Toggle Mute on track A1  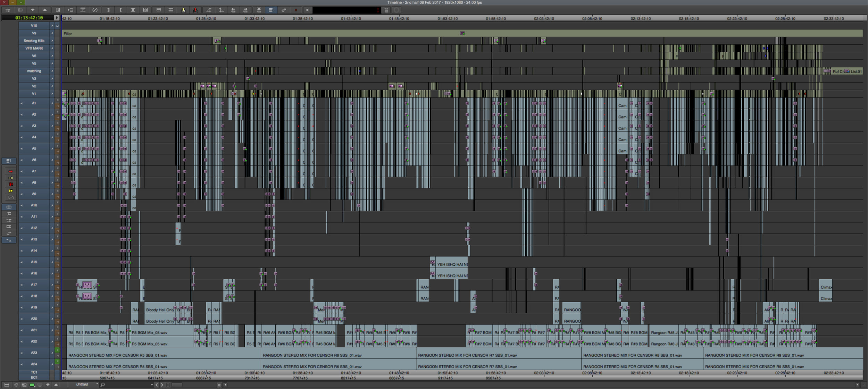58,106
